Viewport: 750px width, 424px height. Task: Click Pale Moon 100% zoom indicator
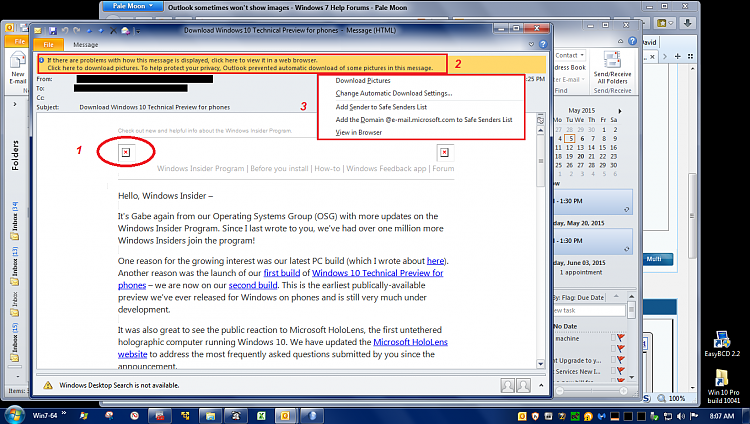pyautogui.click(x=672, y=398)
